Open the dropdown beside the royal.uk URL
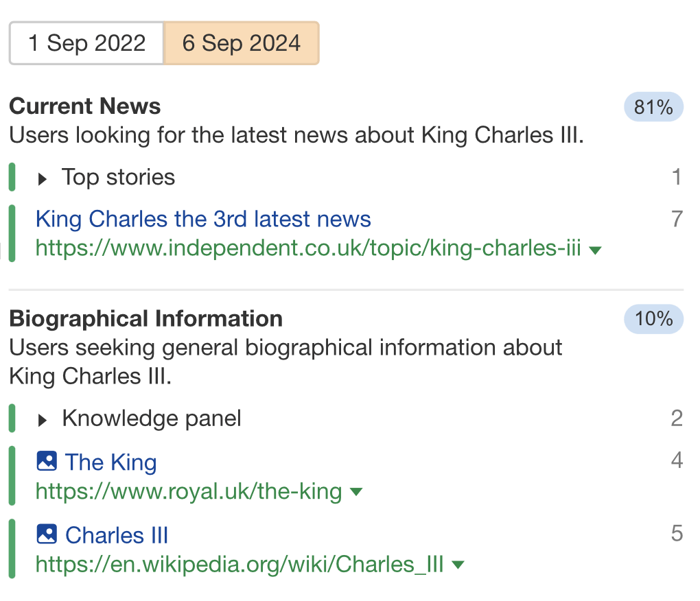 coord(356,493)
